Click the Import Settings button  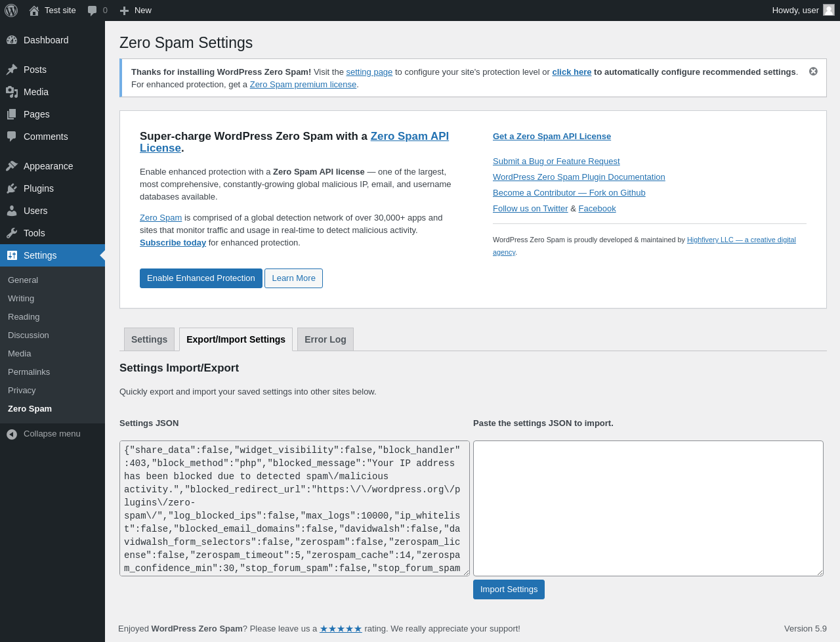509,589
